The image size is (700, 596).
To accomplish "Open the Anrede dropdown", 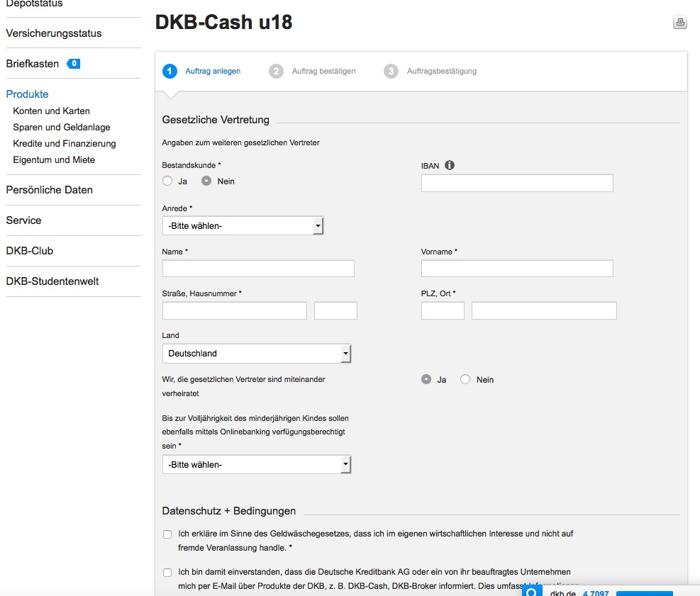I will [243, 226].
